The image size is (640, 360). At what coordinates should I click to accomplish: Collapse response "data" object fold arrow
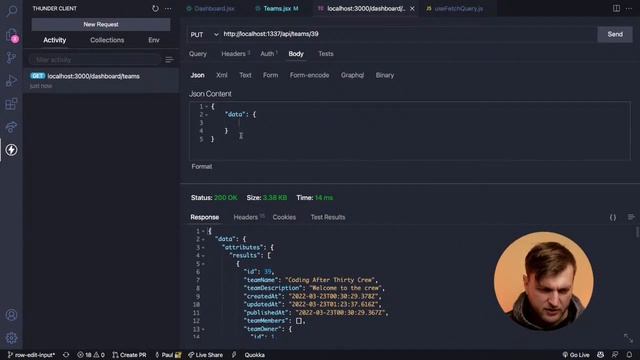(x=203, y=240)
